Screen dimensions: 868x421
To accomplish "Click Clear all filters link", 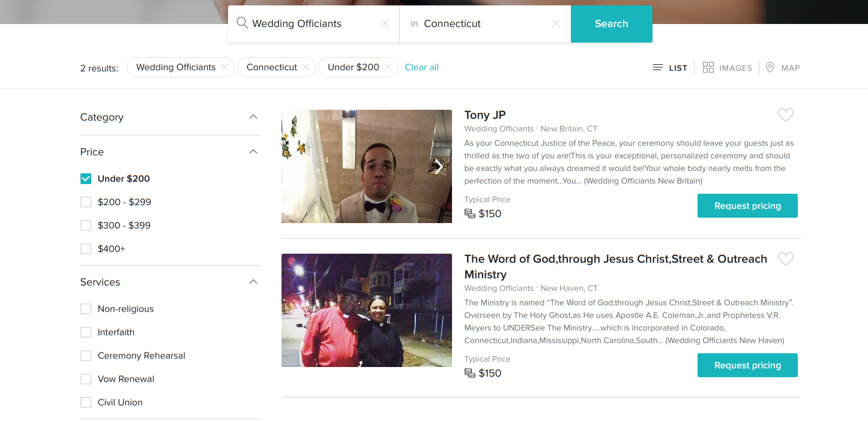I will 421,67.
